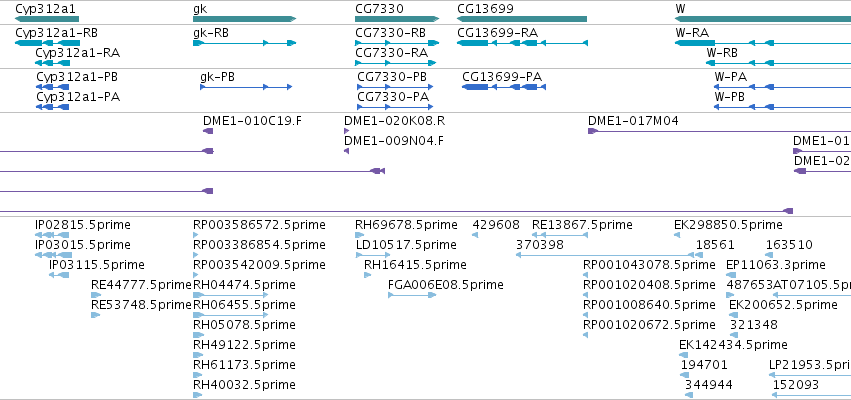The height and width of the screenshot is (400, 851).
Task: Click the CG13699-PA feature
Action: [x=504, y=87]
